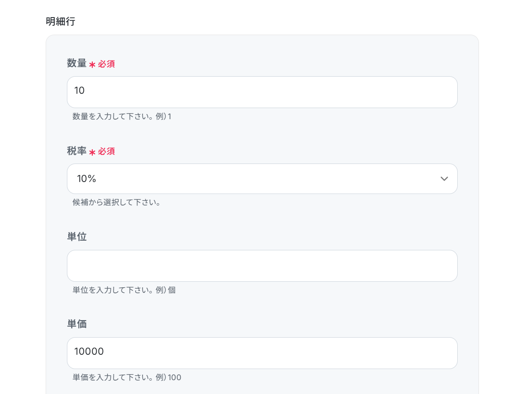Screen dimensions: 532x394
Task: Click the 必須 badge beside 税率
Action: [107, 152]
